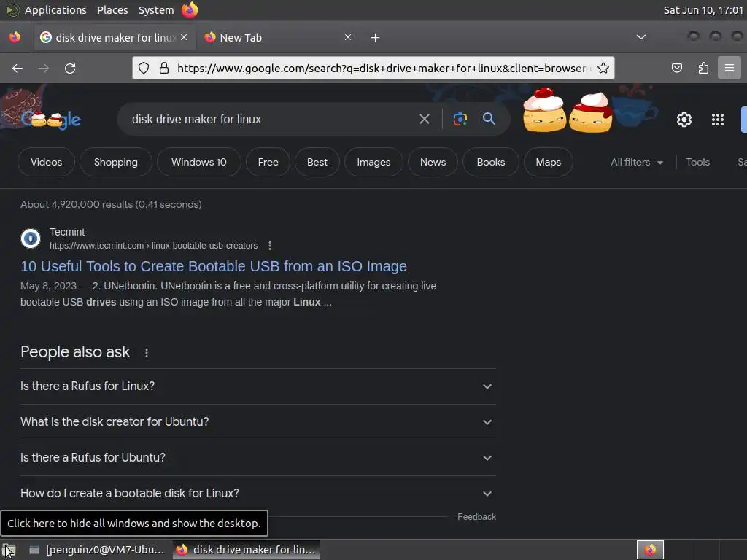Reload the page with the refresh icon
The height and width of the screenshot is (560, 747).
[x=70, y=68]
